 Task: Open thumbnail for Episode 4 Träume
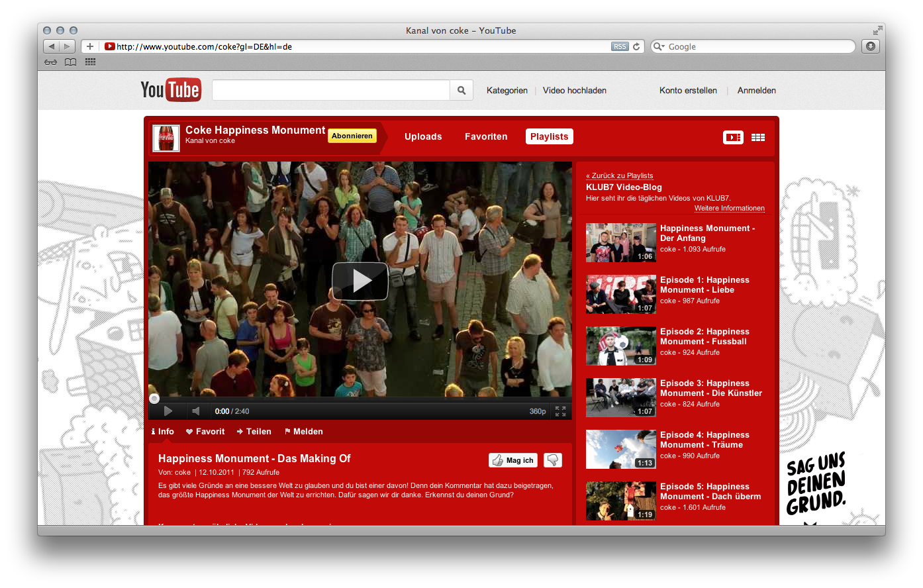[x=621, y=449]
